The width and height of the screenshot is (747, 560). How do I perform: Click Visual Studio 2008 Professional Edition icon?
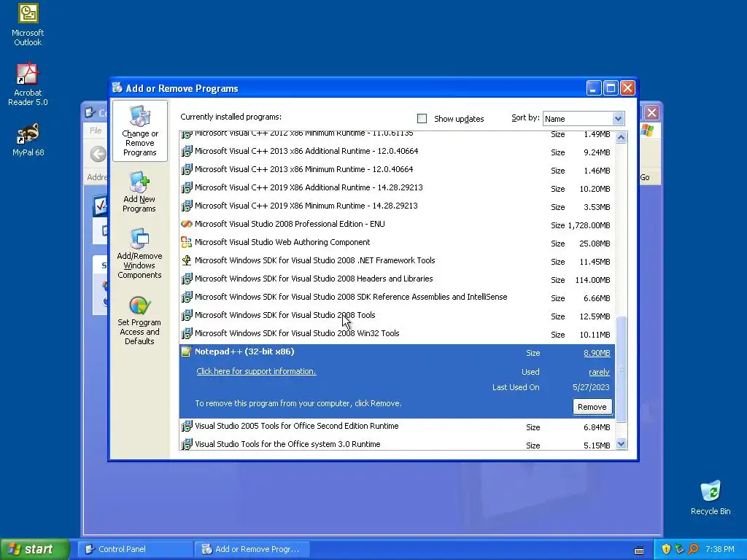187,224
